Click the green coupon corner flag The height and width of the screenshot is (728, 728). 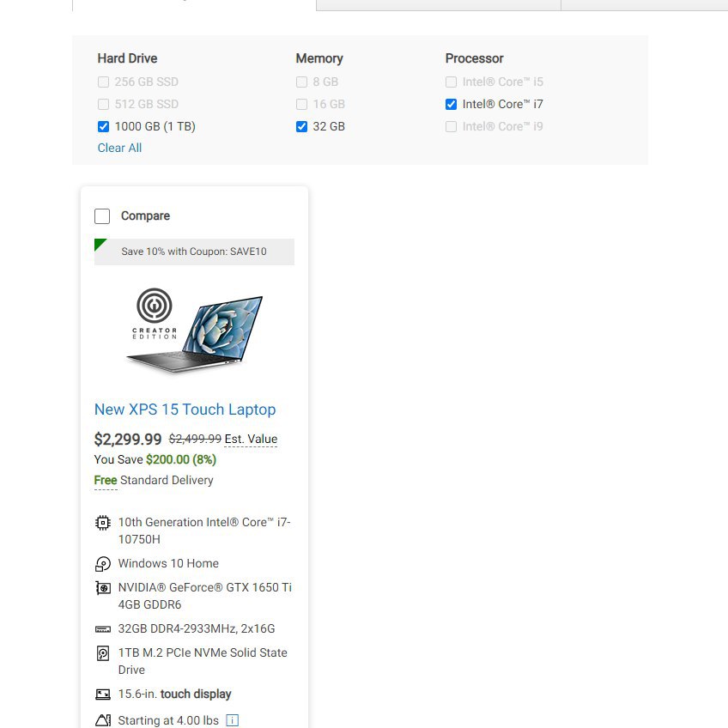(x=100, y=244)
